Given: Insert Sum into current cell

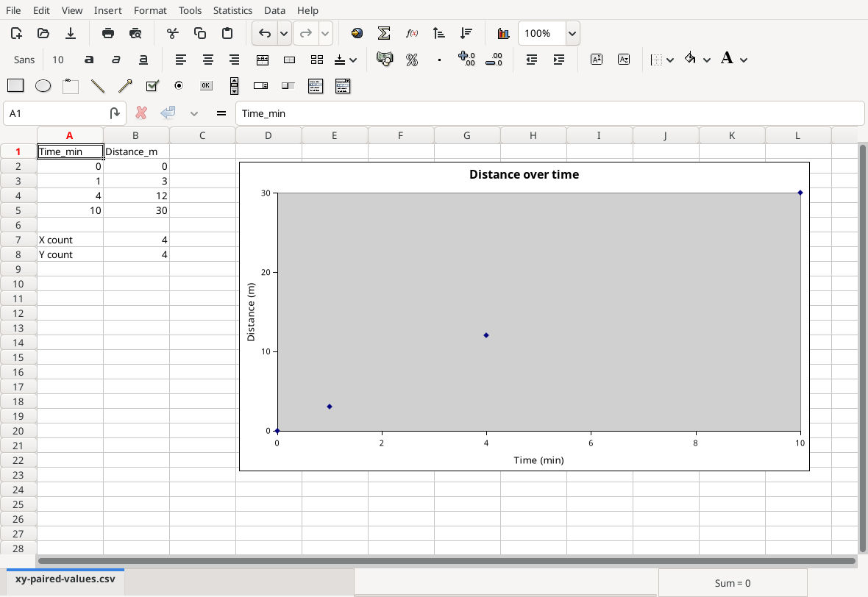Looking at the screenshot, I should click(384, 33).
